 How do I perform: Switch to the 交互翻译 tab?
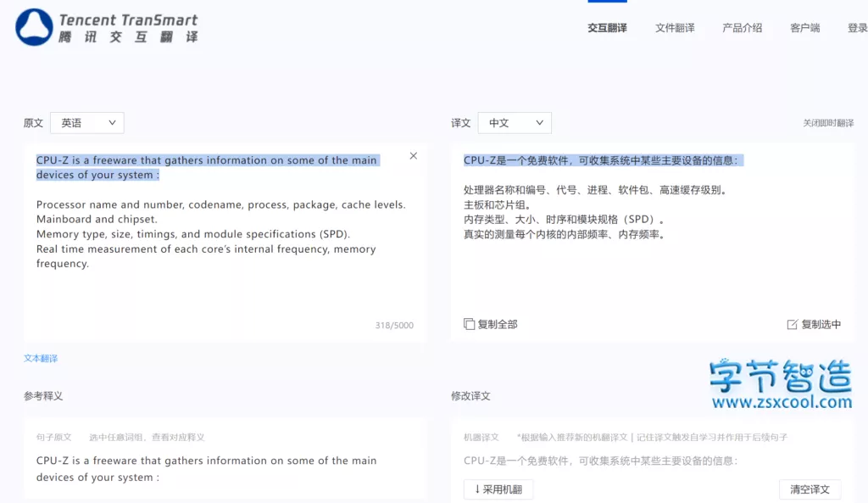coord(607,28)
